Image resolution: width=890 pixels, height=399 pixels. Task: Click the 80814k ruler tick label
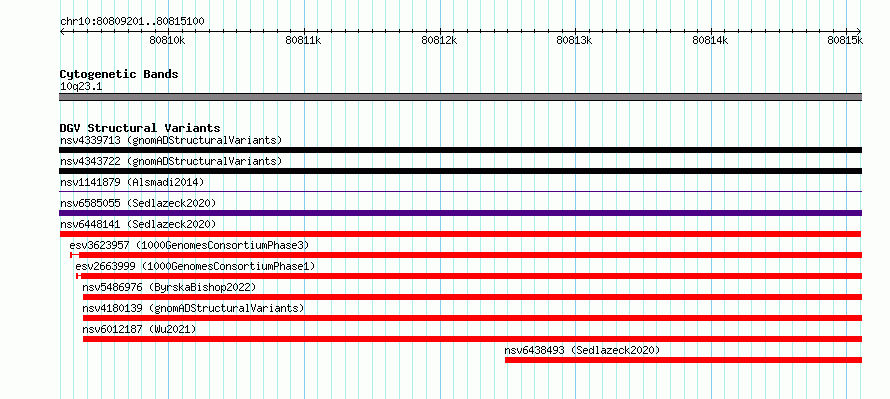[711, 40]
